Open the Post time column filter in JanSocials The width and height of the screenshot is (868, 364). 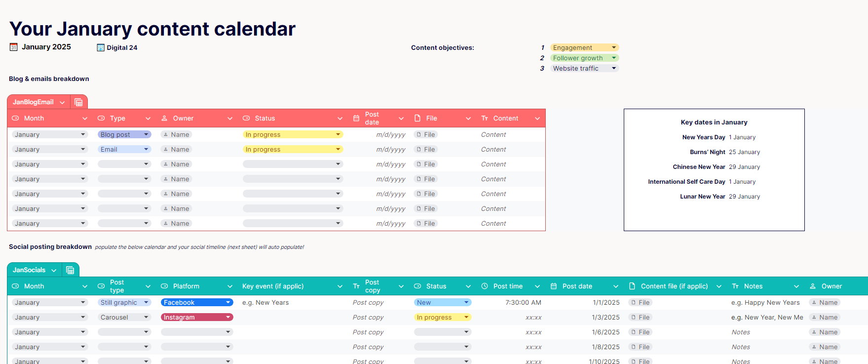pos(537,286)
